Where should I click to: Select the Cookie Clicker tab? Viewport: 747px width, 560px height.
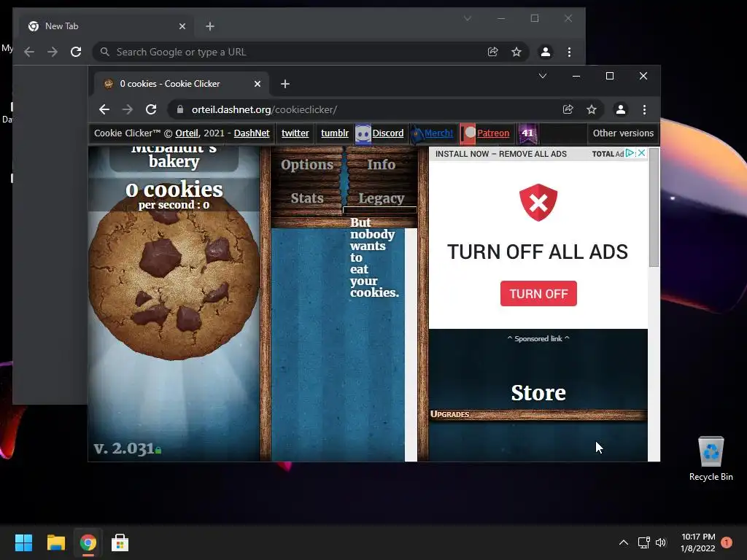(x=181, y=84)
